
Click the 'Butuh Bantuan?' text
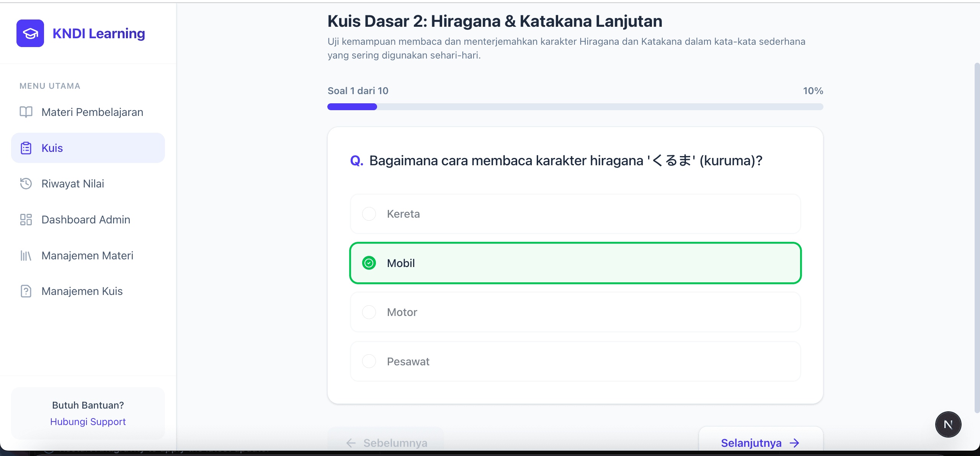[88, 405]
